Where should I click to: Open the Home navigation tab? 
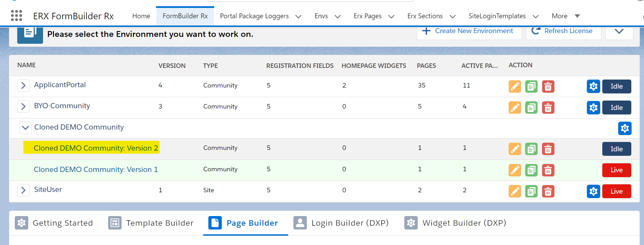point(141,16)
